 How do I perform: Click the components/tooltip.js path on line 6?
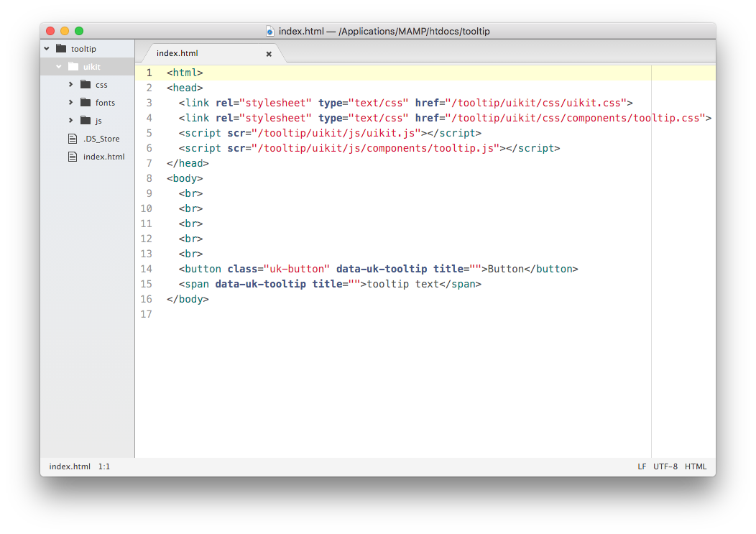(376, 149)
